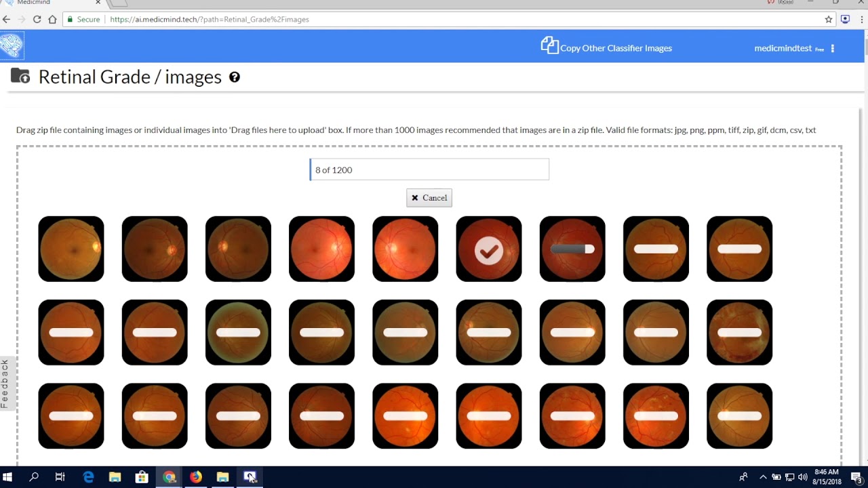Click Copy Other Classifier Images
The width and height of the screenshot is (868, 488).
tap(616, 48)
